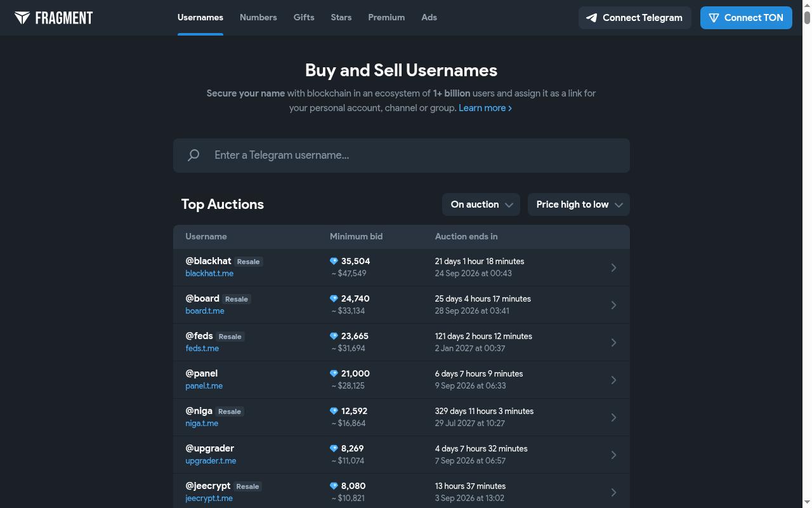Open the Stars tab

tap(341, 17)
